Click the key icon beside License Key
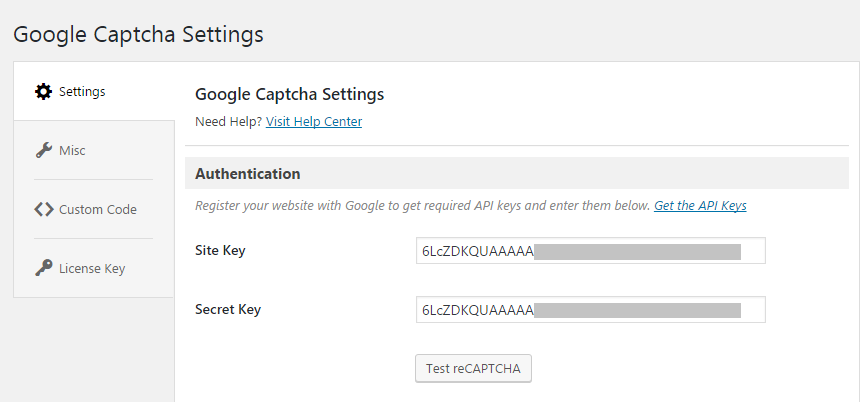Image resolution: width=860 pixels, height=402 pixels. [44, 269]
